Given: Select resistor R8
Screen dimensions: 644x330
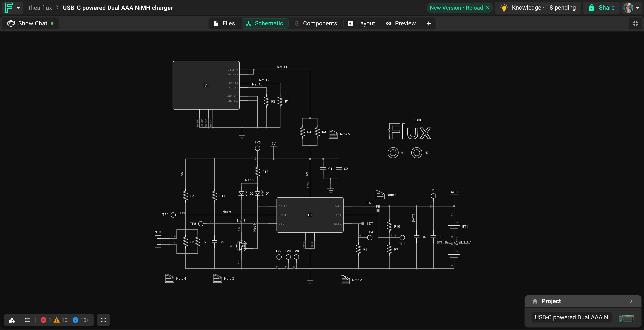Looking at the screenshot, I should pyautogui.click(x=358, y=249).
